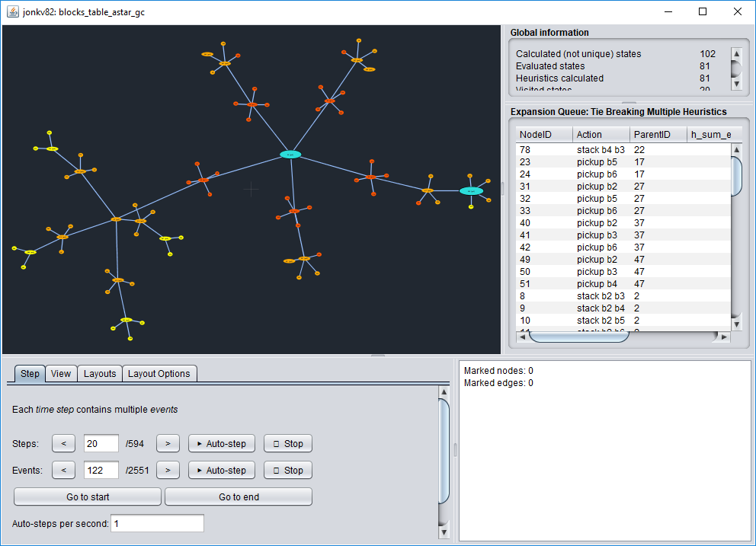
Task: Select queue row with NodeID 24
Action: point(623,174)
